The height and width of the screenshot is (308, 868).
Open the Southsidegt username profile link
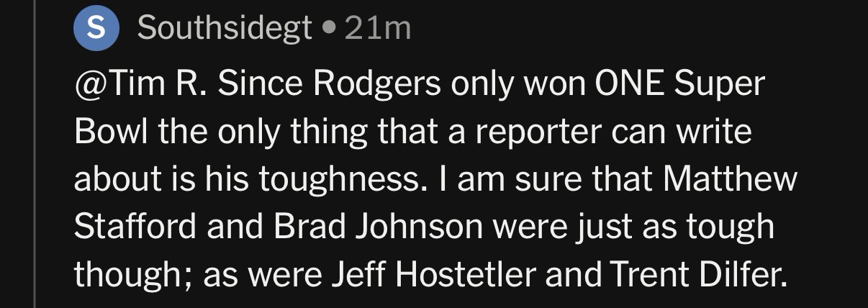(x=225, y=29)
